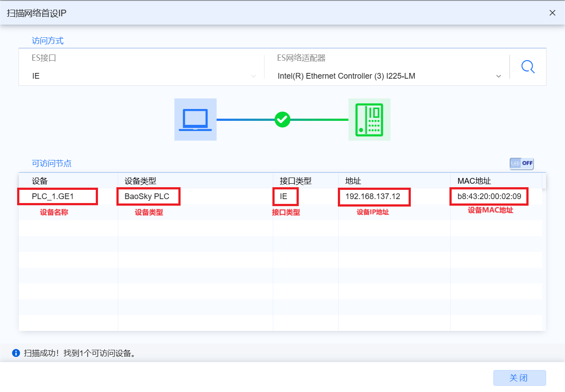
Task: Click the 设备类型 column header
Action: (x=140, y=181)
